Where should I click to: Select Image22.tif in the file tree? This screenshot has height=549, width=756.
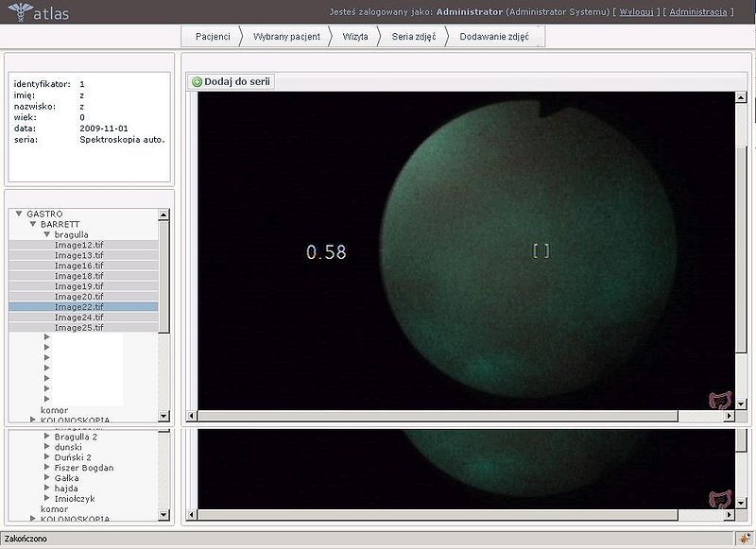[79, 307]
